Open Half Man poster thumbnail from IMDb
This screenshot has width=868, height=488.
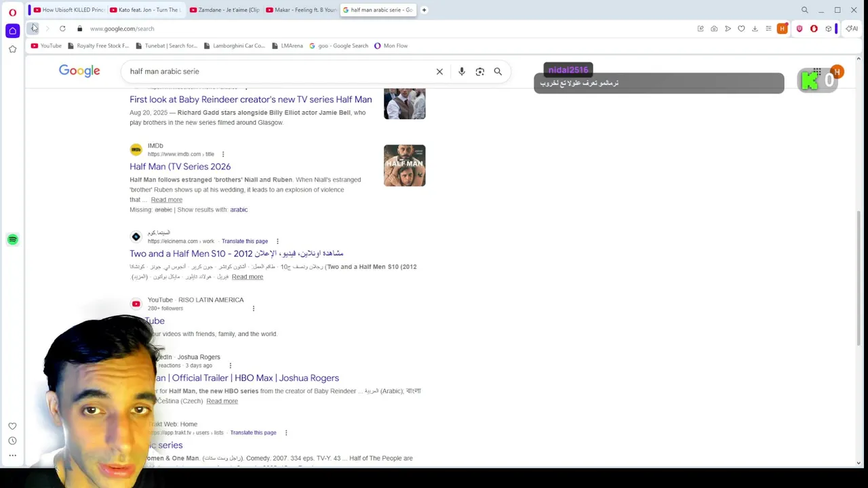pos(405,165)
